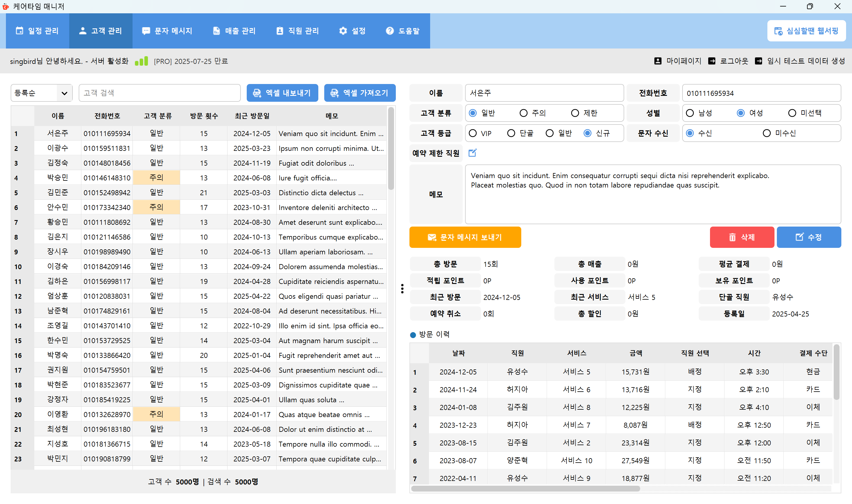Screen dimensions: 852x504
Task: Click the visit history horizontal scrollbar
Action: [x=525, y=488]
